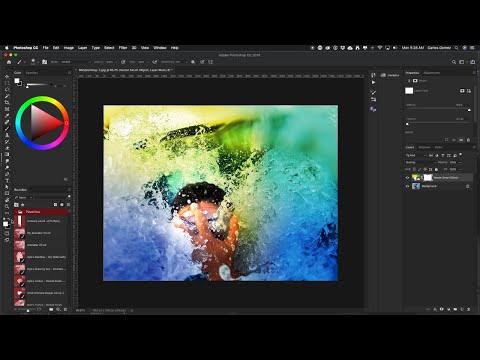Click the Create new layer icon

coord(462,309)
